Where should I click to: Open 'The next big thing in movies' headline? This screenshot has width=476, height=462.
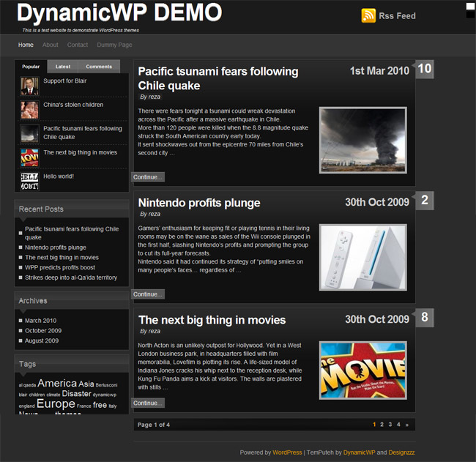pos(212,320)
